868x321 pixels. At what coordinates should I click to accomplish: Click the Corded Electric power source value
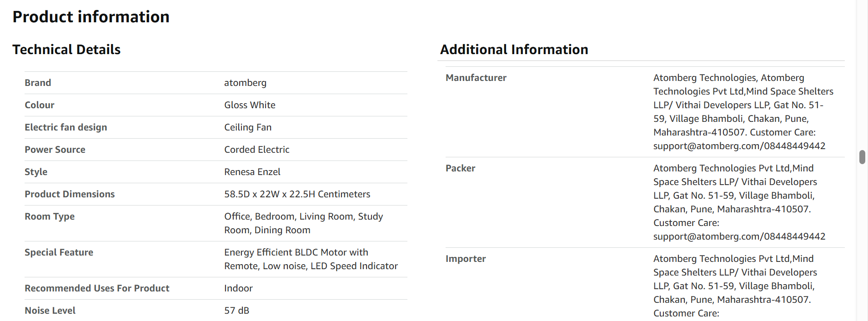[256, 150]
